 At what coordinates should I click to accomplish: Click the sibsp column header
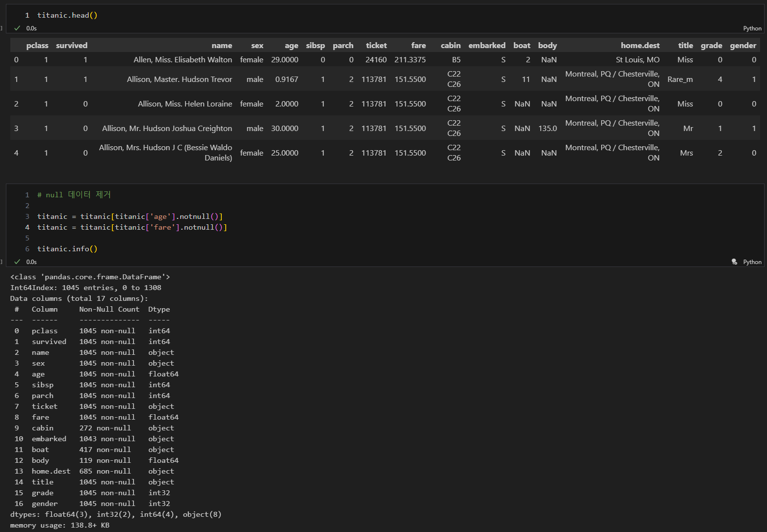[x=316, y=45]
